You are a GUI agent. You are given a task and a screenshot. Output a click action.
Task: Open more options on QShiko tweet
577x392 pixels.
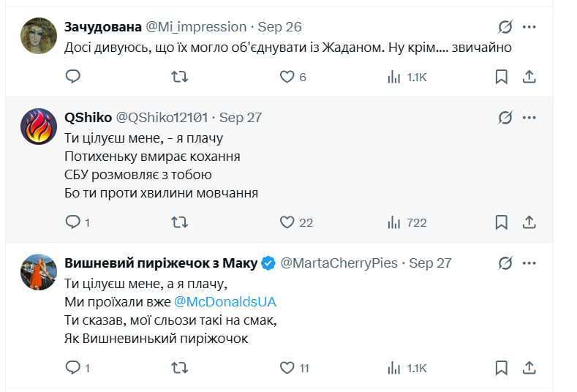[x=529, y=118]
